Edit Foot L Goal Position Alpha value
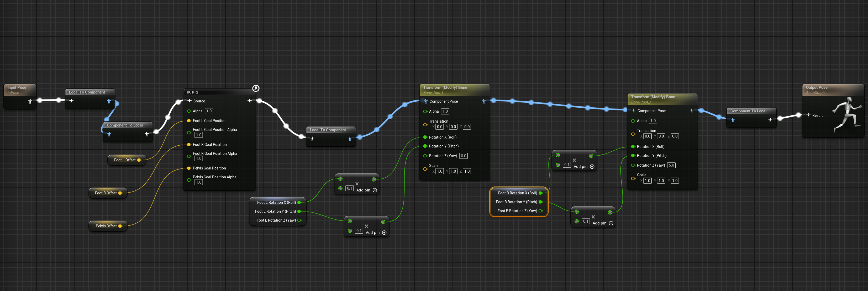This screenshot has height=291, width=868. [x=198, y=135]
